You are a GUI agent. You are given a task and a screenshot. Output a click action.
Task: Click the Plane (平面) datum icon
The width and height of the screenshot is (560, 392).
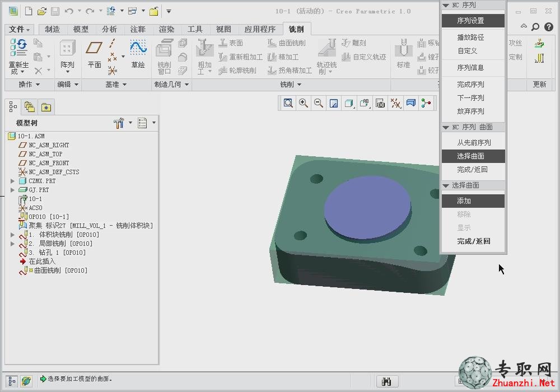coord(94,48)
